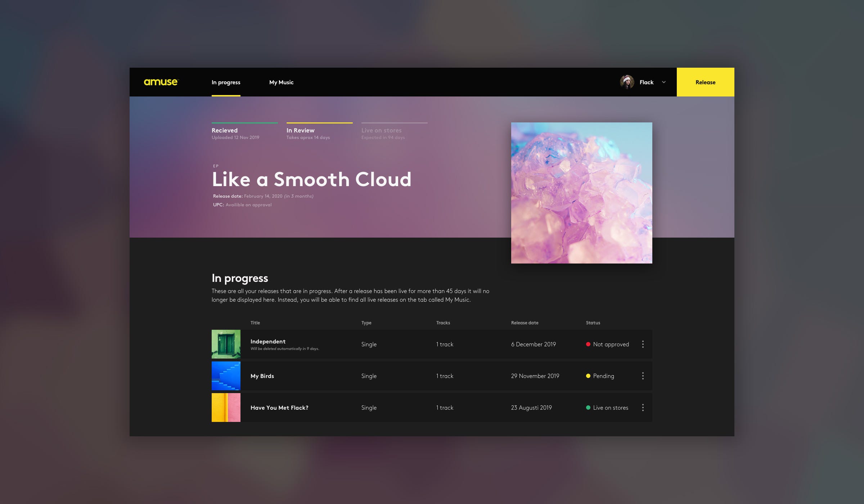Viewport: 864px width, 504px height.
Task: Switch to the My Music tab
Action: pos(281,82)
